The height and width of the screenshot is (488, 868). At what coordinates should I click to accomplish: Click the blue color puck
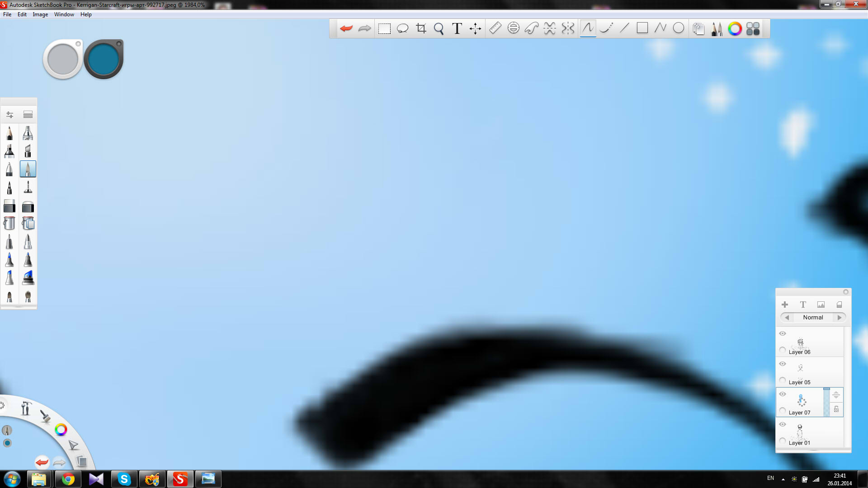[104, 59]
